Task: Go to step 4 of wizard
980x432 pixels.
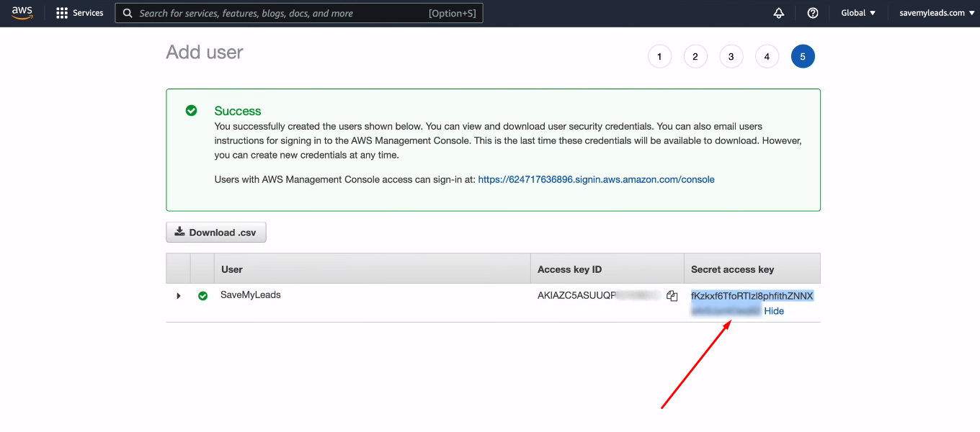Action: pyautogui.click(x=767, y=57)
